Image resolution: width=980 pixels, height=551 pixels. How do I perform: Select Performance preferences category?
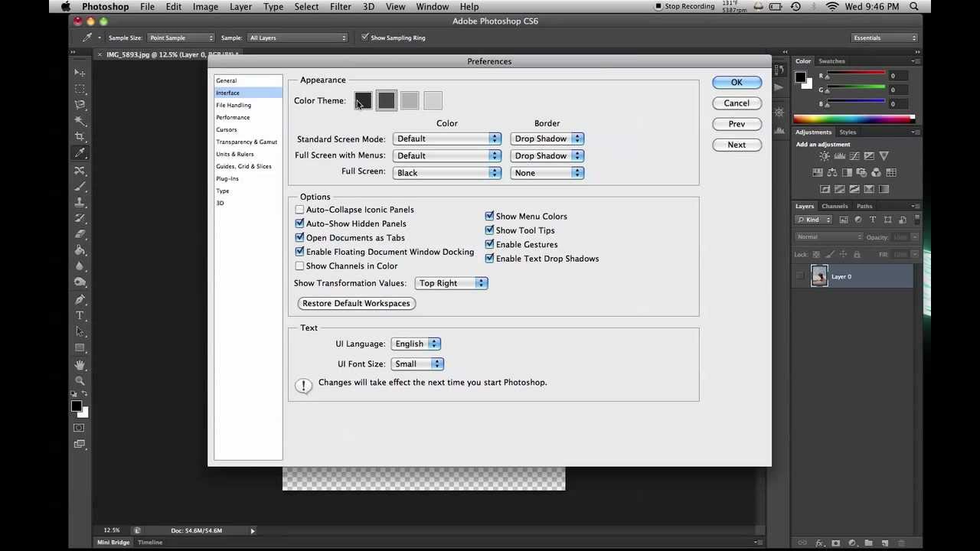pos(233,117)
